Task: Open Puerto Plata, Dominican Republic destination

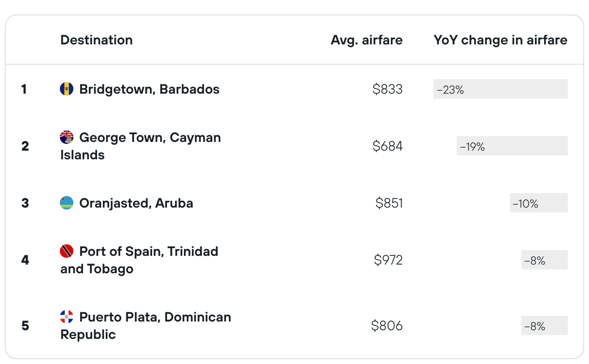Action: [146, 325]
